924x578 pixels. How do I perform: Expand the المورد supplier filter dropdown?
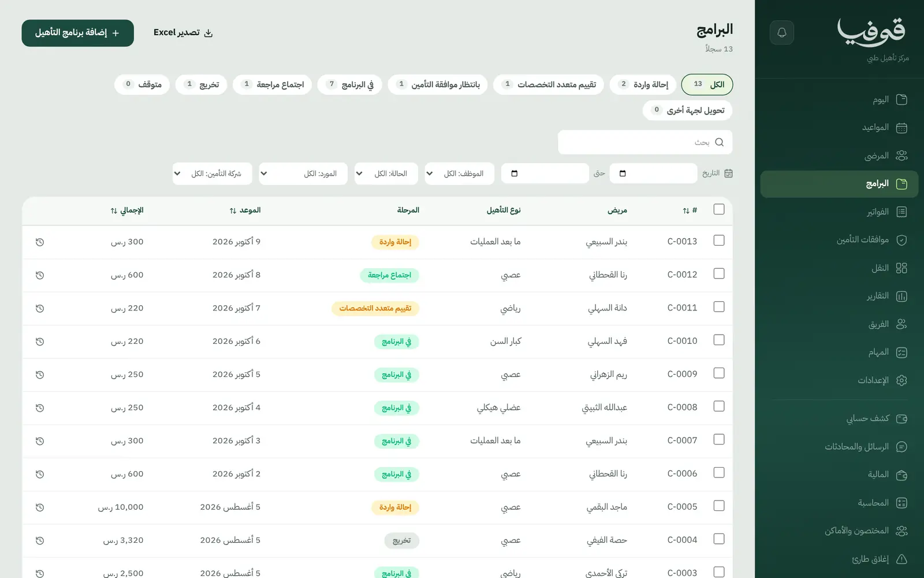[303, 173]
